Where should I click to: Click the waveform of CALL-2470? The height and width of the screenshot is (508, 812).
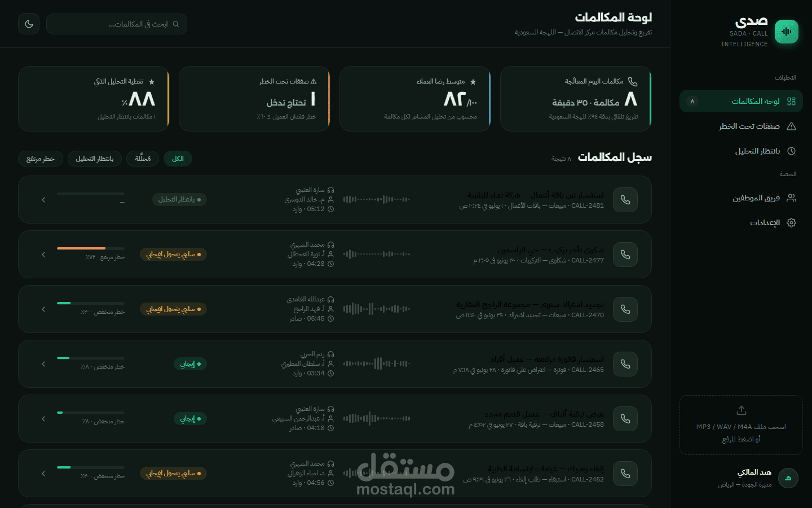377,309
